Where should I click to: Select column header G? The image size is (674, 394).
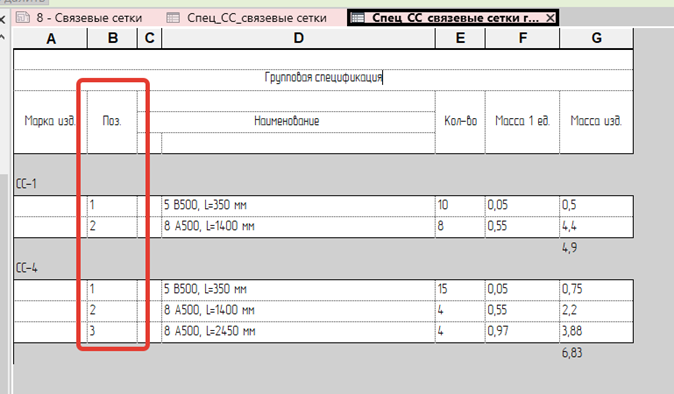click(597, 38)
